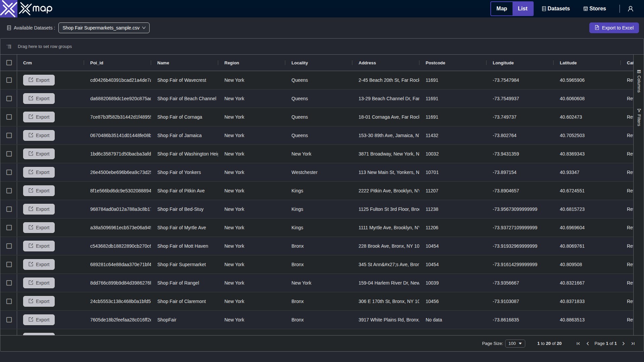Open the Datasets section
Viewport: 644px width, 362px height.
(x=555, y=8)
